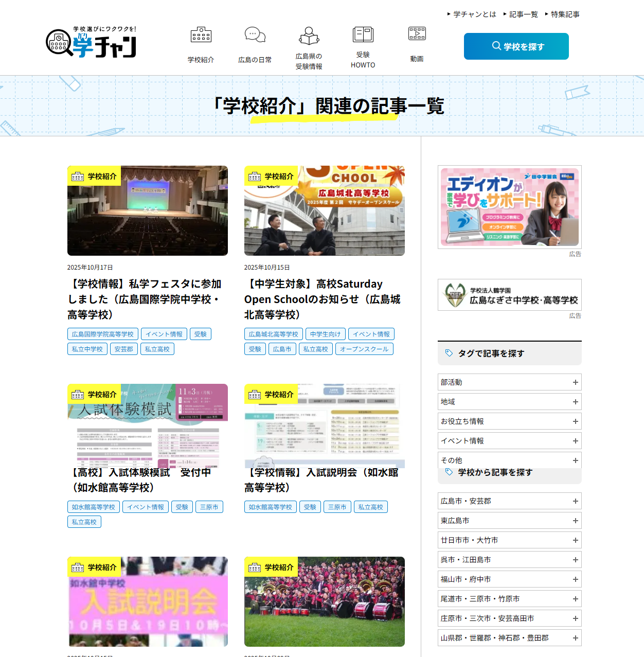Click the 広島国際学院高等学校 tag

tap(102, 334)
